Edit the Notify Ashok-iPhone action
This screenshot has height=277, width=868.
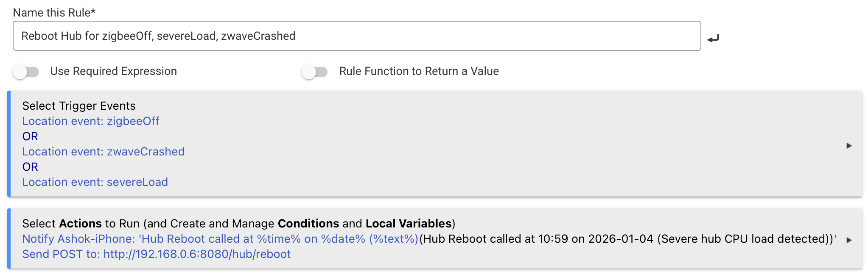point(220,239)
